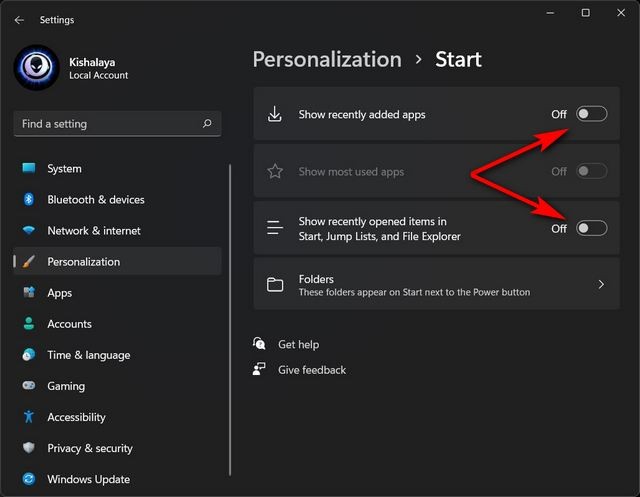This screenshot has height=497, width=640.
Task: Go back with the back arrow
Action: point(20,20)
